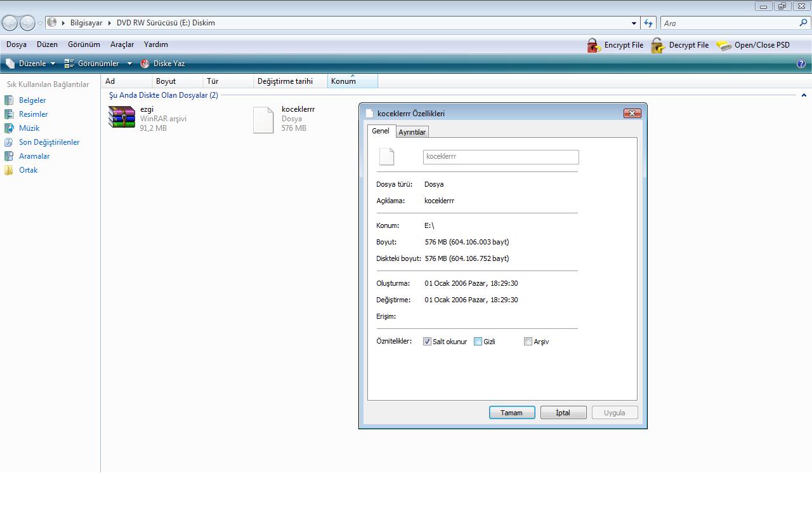Click the Müzik icon in sidebar

click(x=9, y=128)
